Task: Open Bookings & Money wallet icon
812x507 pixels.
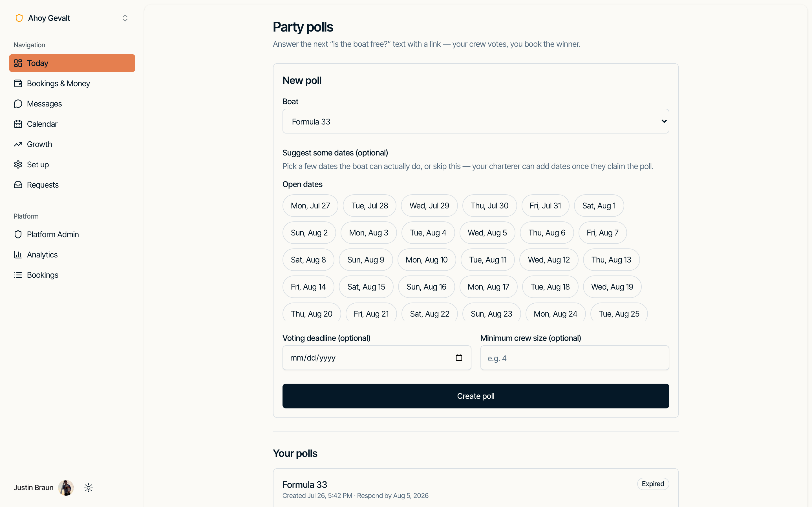Action: tap(18, 83)
